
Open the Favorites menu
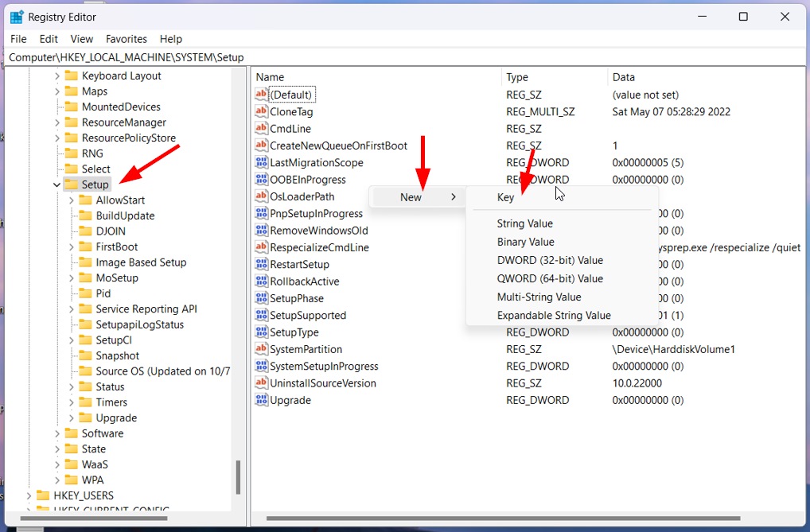(126, 39)
